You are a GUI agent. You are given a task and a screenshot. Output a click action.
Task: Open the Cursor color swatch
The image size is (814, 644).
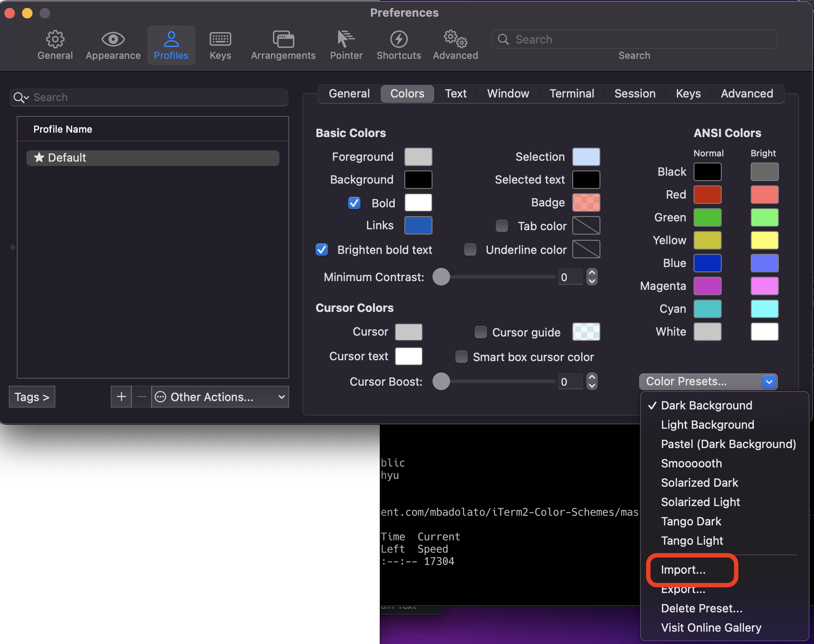408,332
